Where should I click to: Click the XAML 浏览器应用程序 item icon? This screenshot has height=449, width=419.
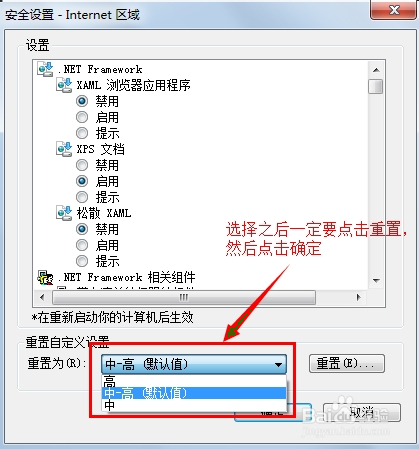(64, 85)
